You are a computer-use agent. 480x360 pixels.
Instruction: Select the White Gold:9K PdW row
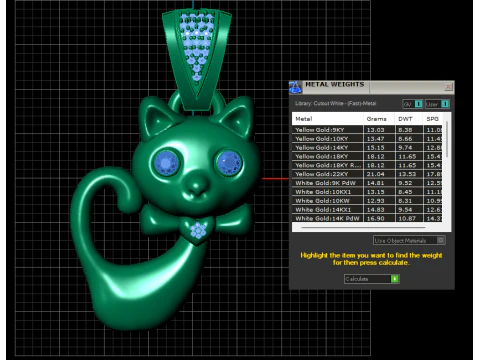click(367, 183)
